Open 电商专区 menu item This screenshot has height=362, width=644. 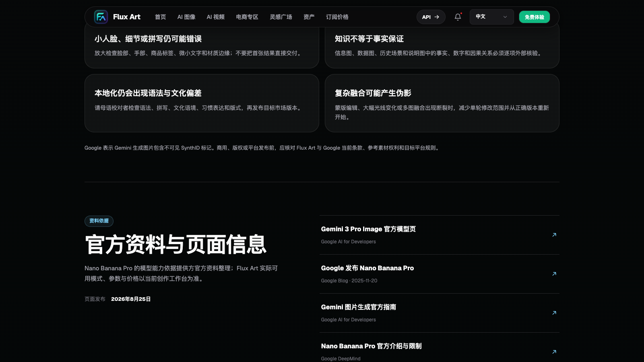247,17
